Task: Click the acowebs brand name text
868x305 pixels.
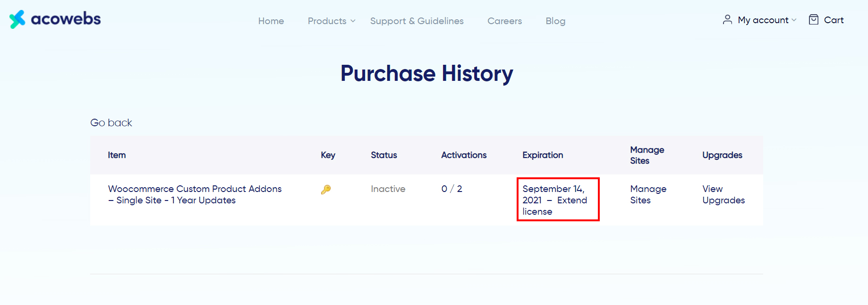Action: (66, 19)
